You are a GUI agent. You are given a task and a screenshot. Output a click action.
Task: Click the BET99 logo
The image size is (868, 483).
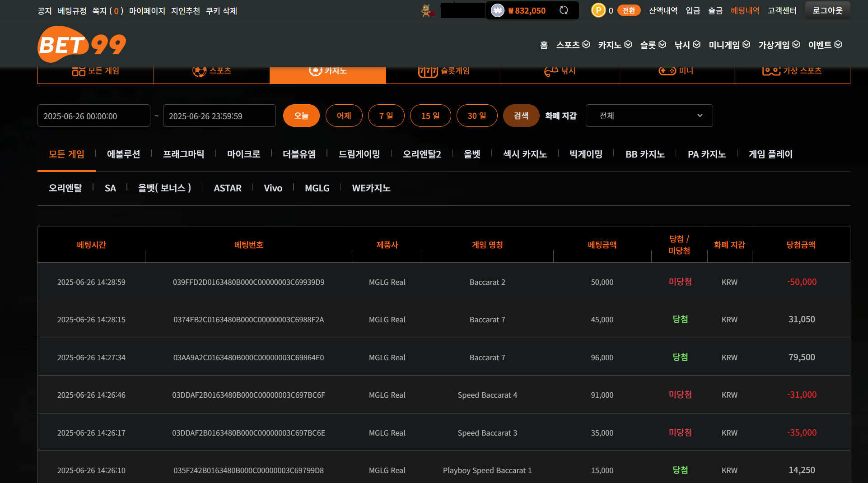click(x=82, y=45)
